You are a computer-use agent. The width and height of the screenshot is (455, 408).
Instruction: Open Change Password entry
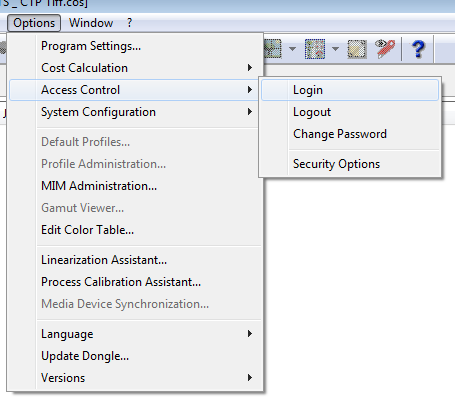pos(350,134)
